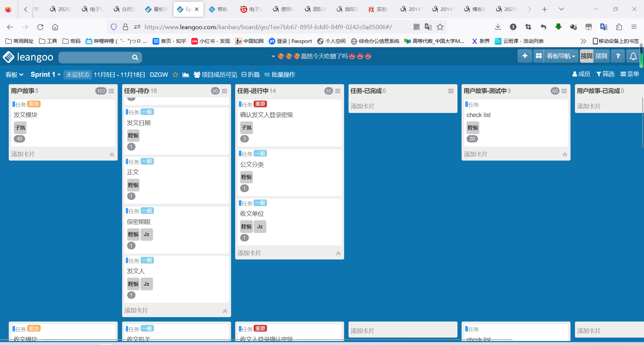Open the 成员 members panel
The height and width of the screenshot is (345, 644).
(x=581, y=74)
